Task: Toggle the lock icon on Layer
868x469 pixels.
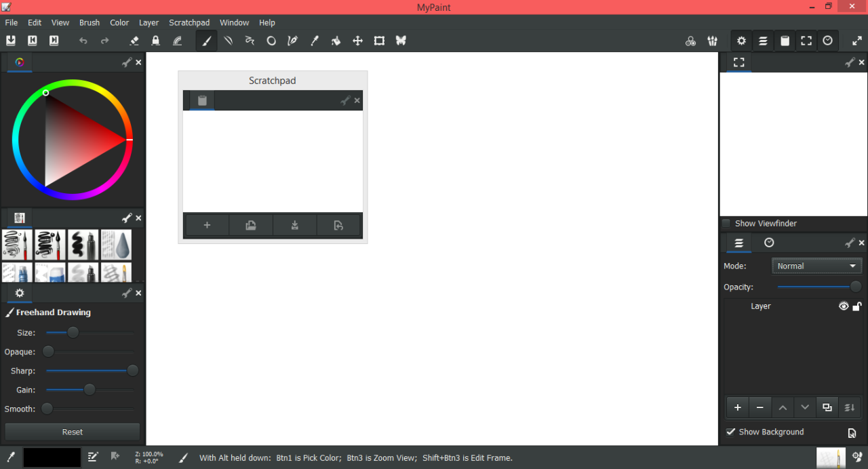Action: pyautogui.click(x=857, y=306)
